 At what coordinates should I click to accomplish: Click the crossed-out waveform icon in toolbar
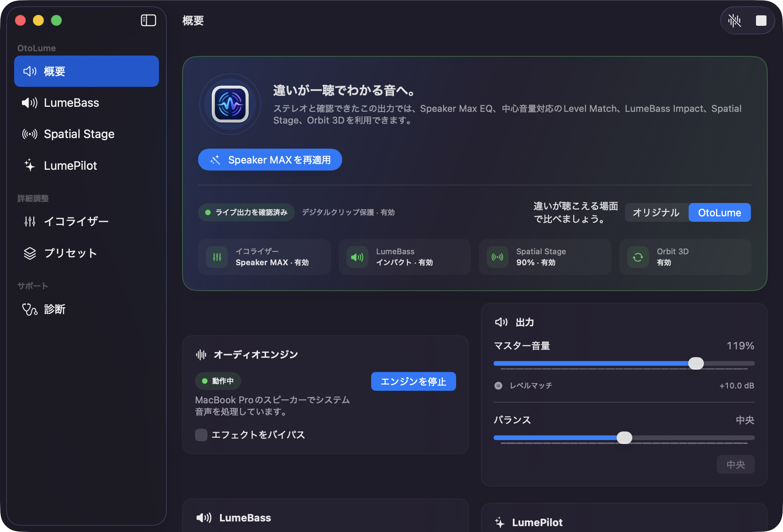click(x=734, y=20)
